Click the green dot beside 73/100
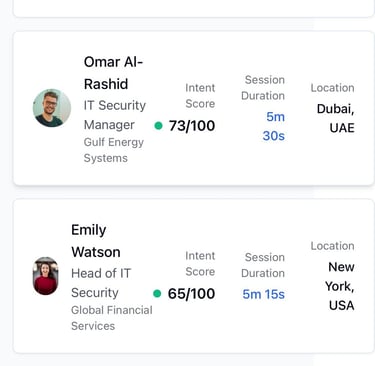The width and height of the screenshot is (375, 366). click(x=159, y=126)
